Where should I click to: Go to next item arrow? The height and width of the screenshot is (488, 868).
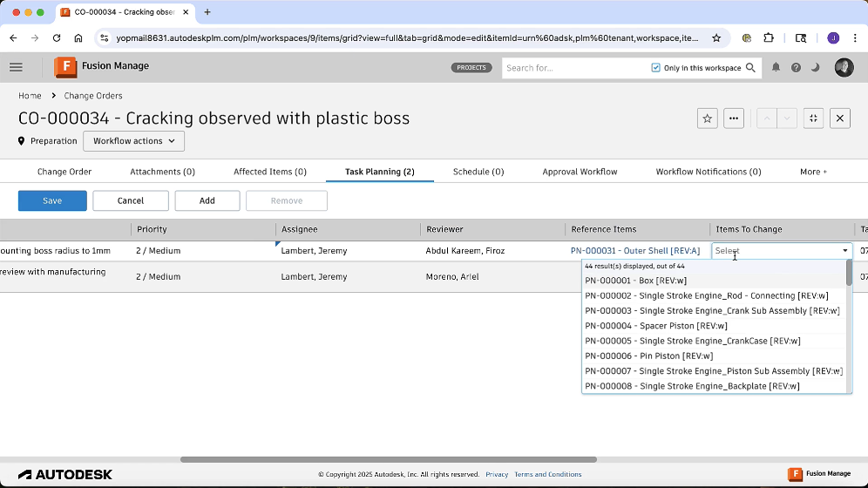pos(787,119)
